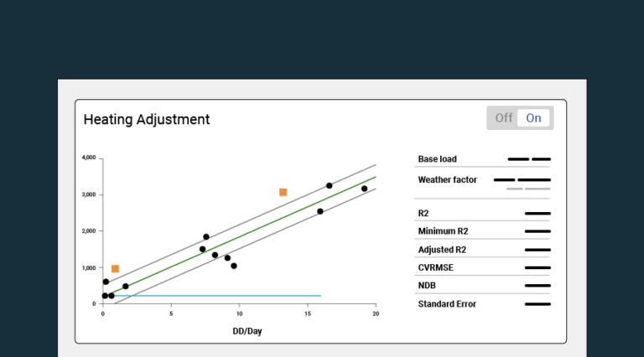Select the On side of the toggle
Screen dimensions: 644x357
pyautogui.click(x=533, y=118)
